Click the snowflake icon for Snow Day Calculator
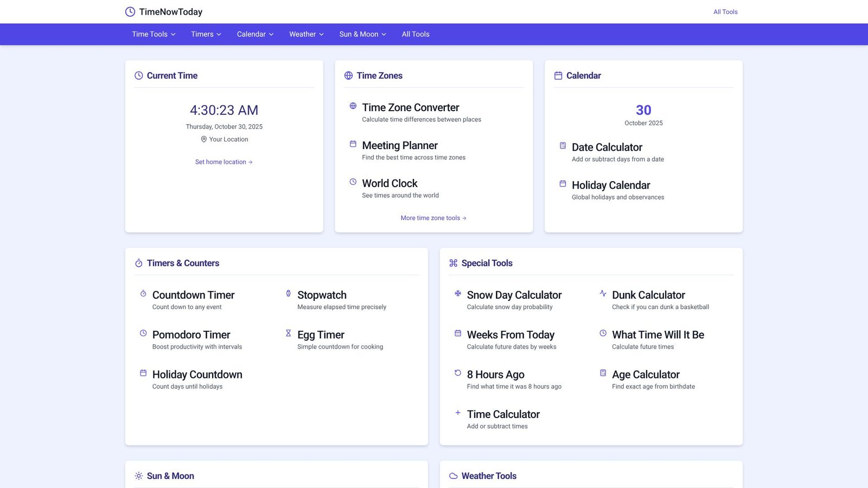Image resolution: width=868 pixels, height=488 pixels. tap(458, 293)
